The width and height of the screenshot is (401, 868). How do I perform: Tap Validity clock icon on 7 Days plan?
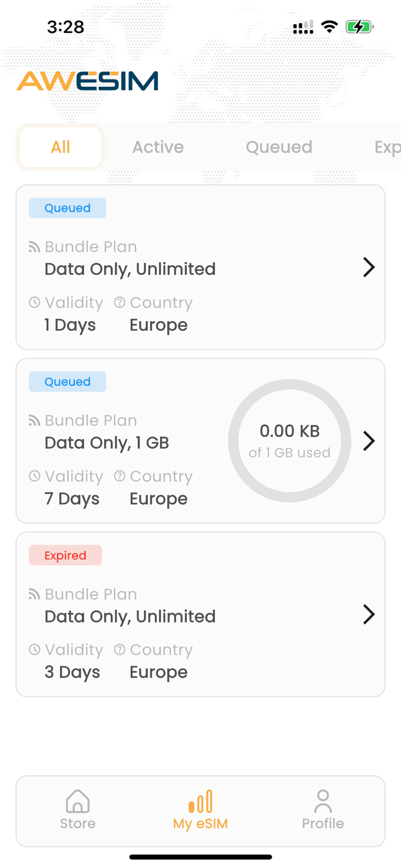click(x=35, y=476)
